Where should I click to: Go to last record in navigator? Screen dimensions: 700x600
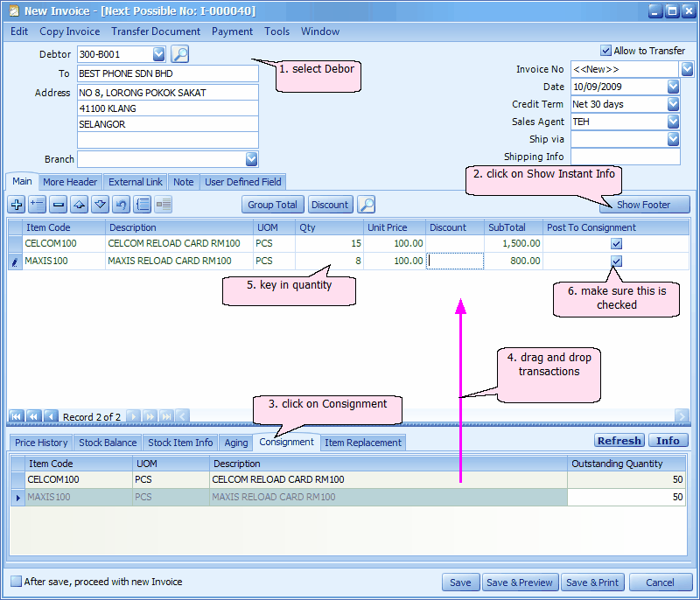pyautogui.click(x=166, y=416)
